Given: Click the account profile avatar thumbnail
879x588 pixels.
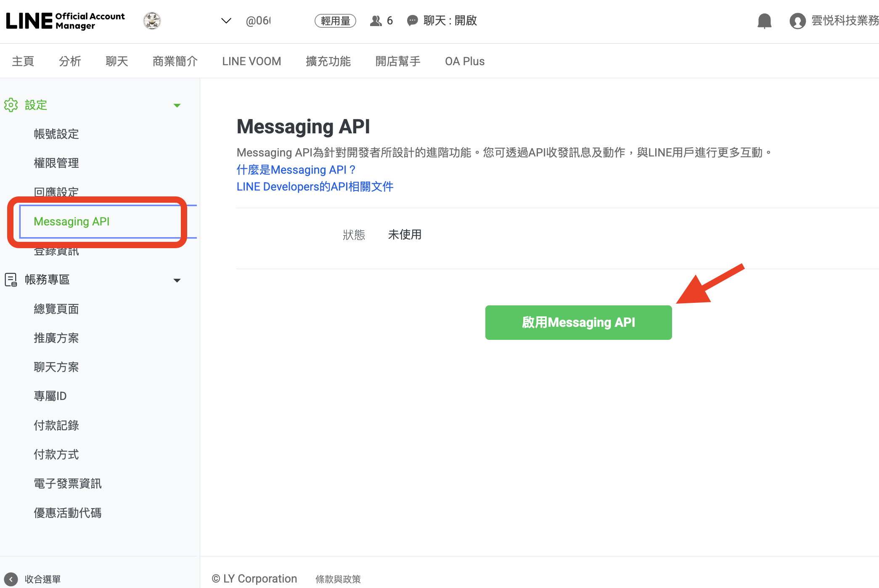Looking at the screenshot, I should pos(152,21).
